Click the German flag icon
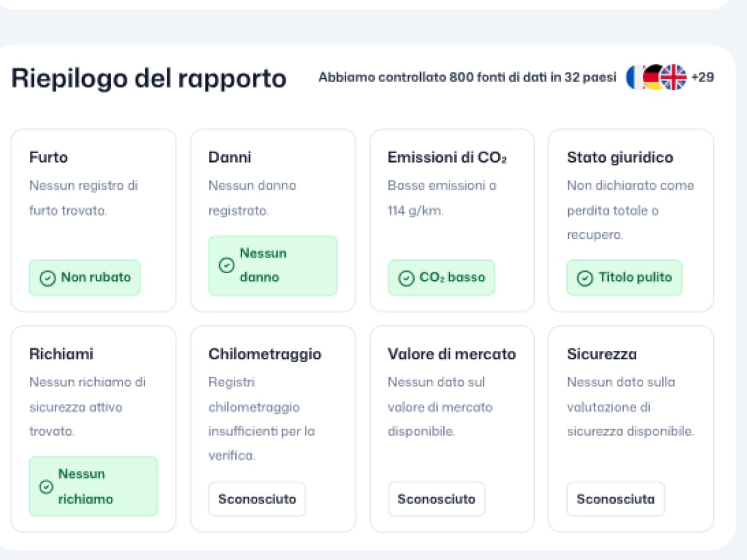The height and width of the screenshot is (560, 747). coord(653,78)
